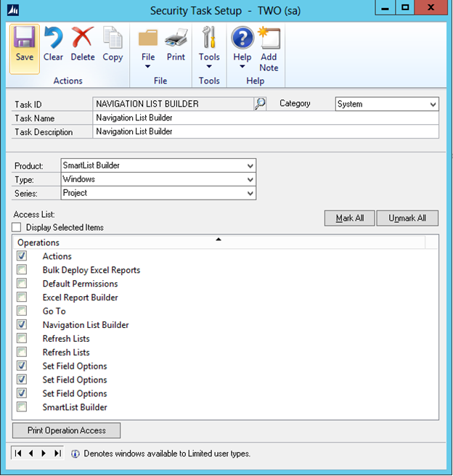Sort by the Operations column header
453x476 pixels.
(x=219, y=242)
